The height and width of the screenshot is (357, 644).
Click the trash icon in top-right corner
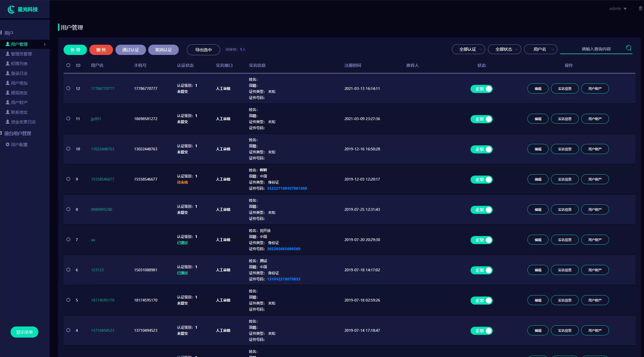click(640, 8)
